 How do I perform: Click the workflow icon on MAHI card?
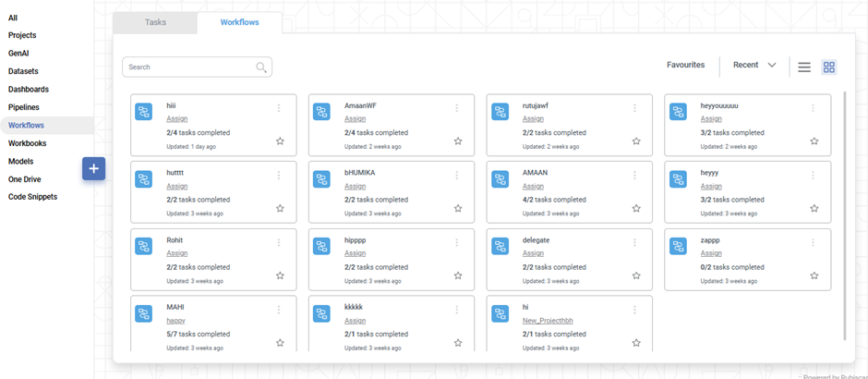click(144, 314)
